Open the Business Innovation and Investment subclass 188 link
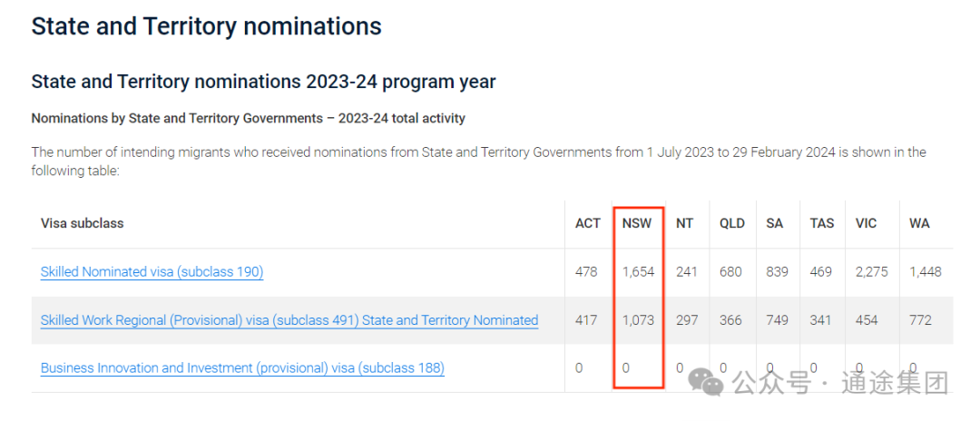 pyautogui.click(x=242, y=367)
